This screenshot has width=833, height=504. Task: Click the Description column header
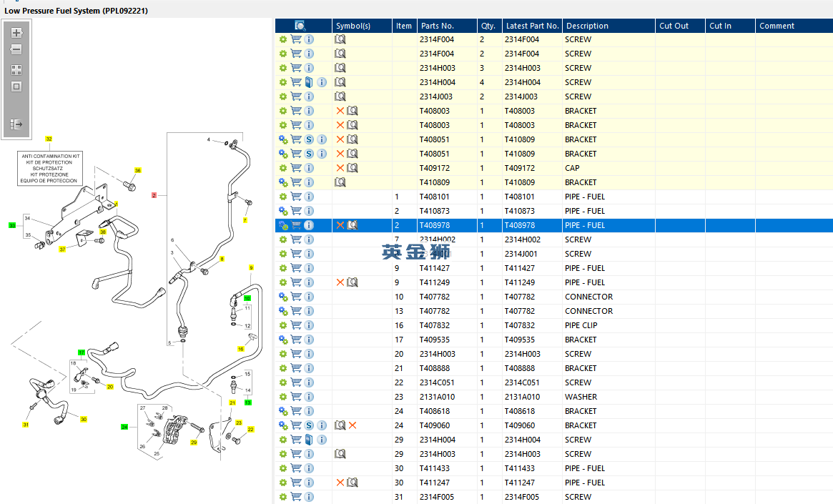click(x=586, y=26)
